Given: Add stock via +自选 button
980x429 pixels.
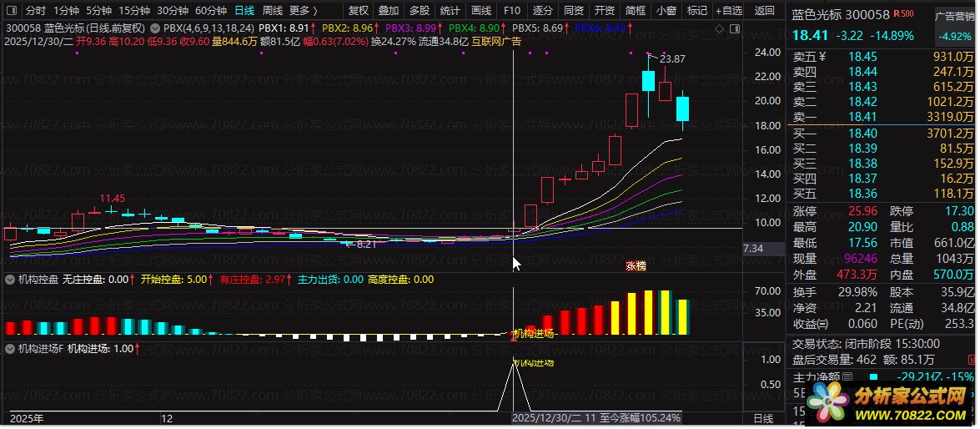Looking at the screenshot, I should (730, 11).
